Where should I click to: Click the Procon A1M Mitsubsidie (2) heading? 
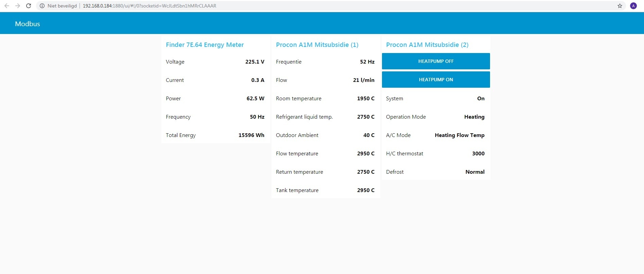[x=427, y=45]
